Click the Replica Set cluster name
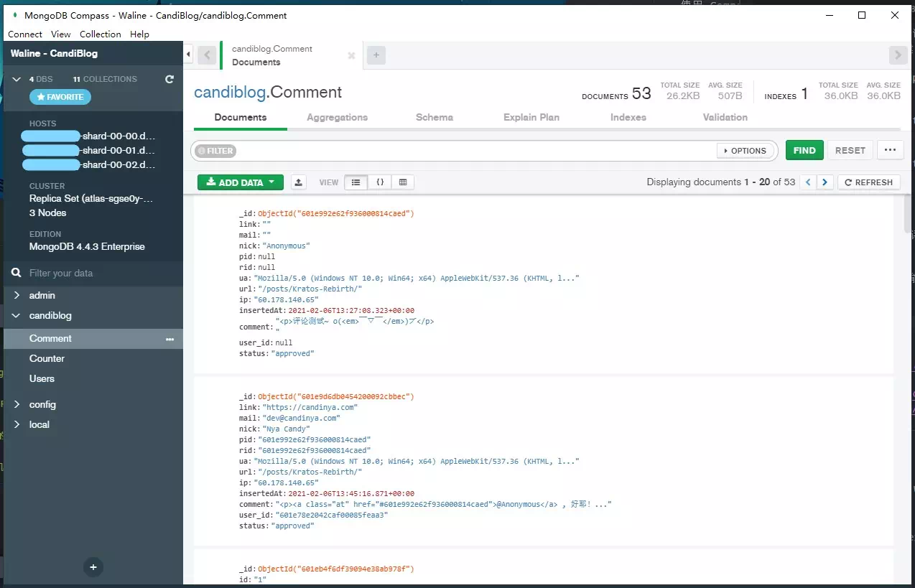Image resolution: width=915 pixels, height=588 pixels. (x=91, y=199)
